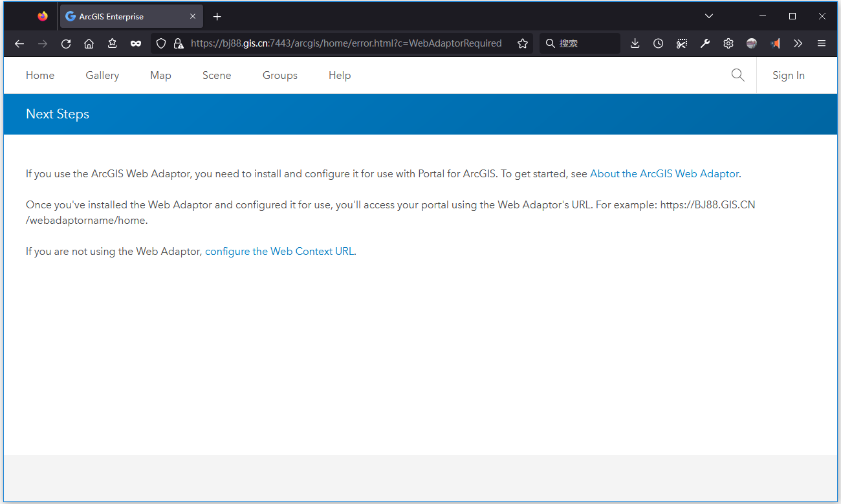Open the list all tabs dropdown
The image size is (841, 504).
coord(709,16)
